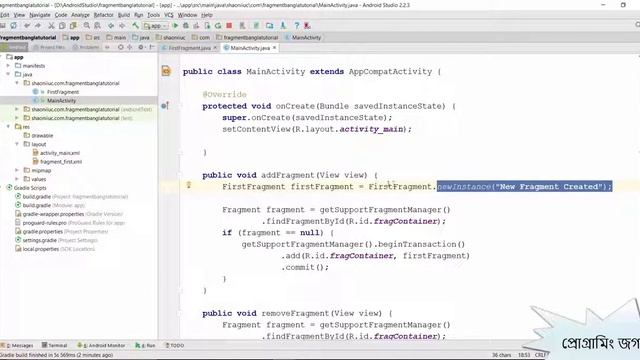Select the drawable folder
The width and height of the screenshot is (640, 360).
(42, 136)
